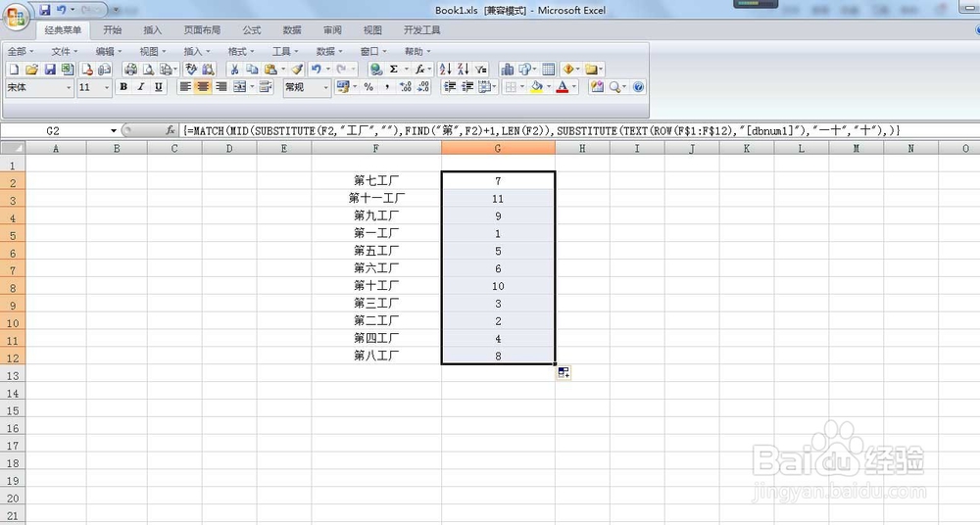Apply filter funnel icon

(x=480, y=70)
